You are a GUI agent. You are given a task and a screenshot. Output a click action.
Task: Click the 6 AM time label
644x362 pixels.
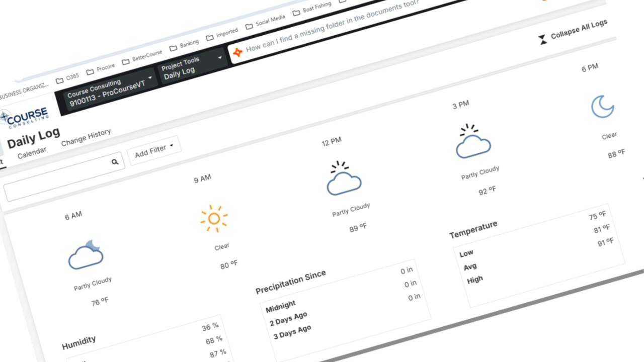(x=73, y=216)
